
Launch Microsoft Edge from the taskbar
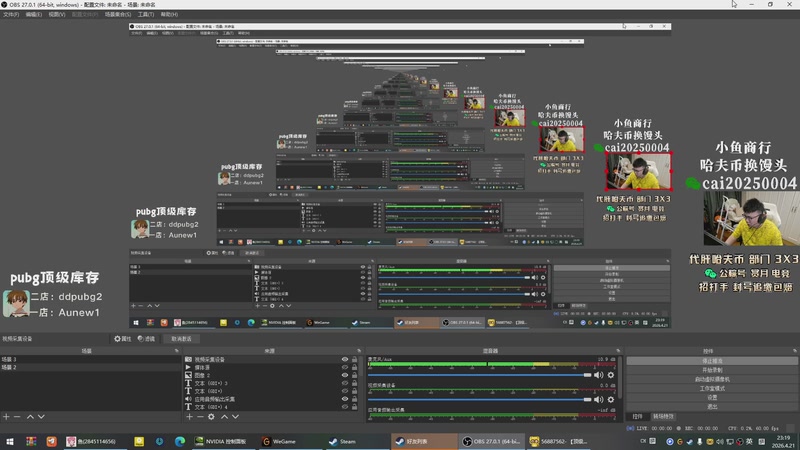coord(180,442)
